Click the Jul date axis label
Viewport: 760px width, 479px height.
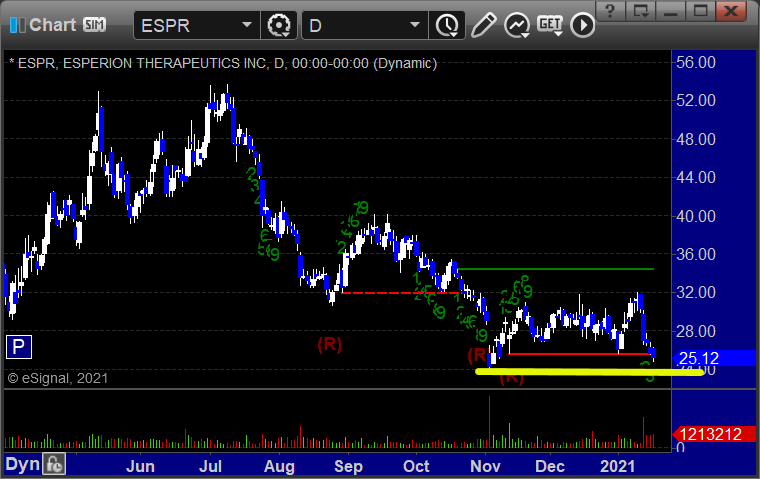pyautogui.click(x=210, y=466)
